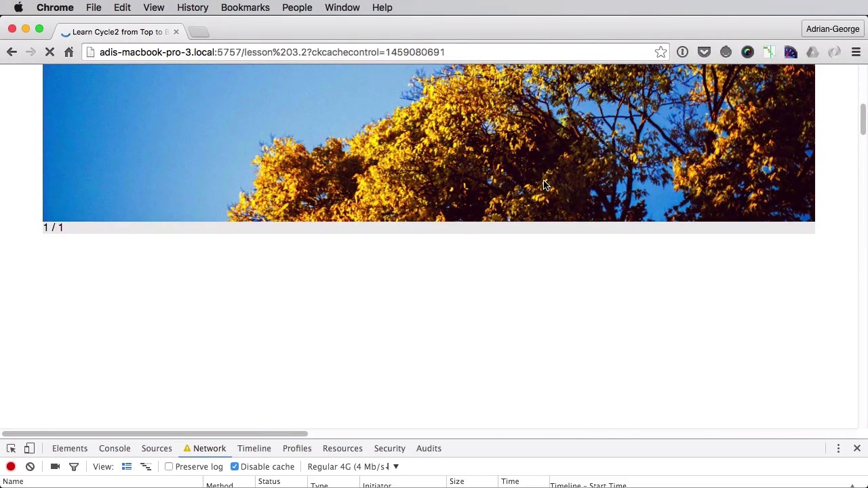Viewport: 868px width, 488px height.
Task: Open the People menu
Action: [297, 7]
